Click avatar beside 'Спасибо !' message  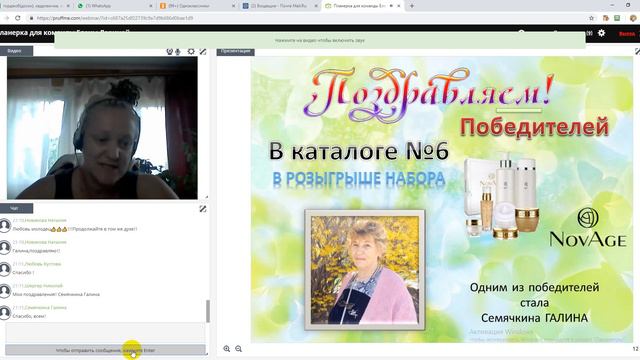pos(5,269)
